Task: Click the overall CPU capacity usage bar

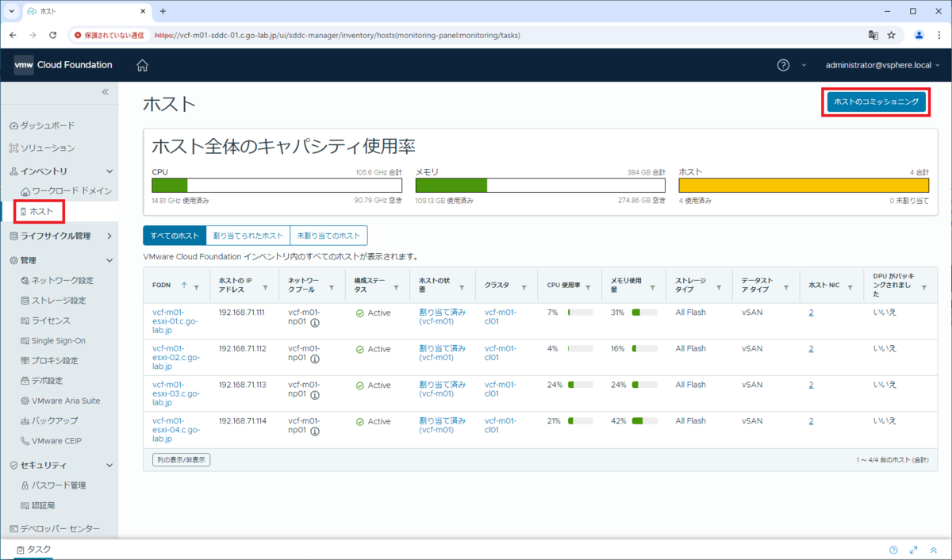Action: 277,186
